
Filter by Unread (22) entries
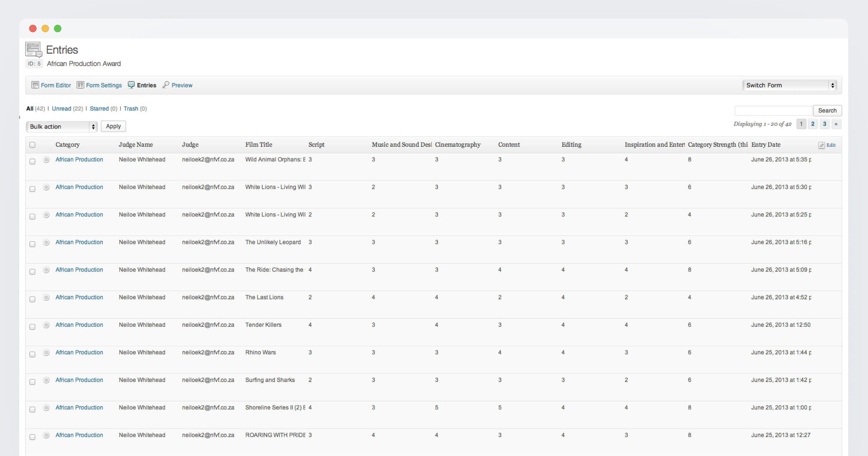coord(67,108)
